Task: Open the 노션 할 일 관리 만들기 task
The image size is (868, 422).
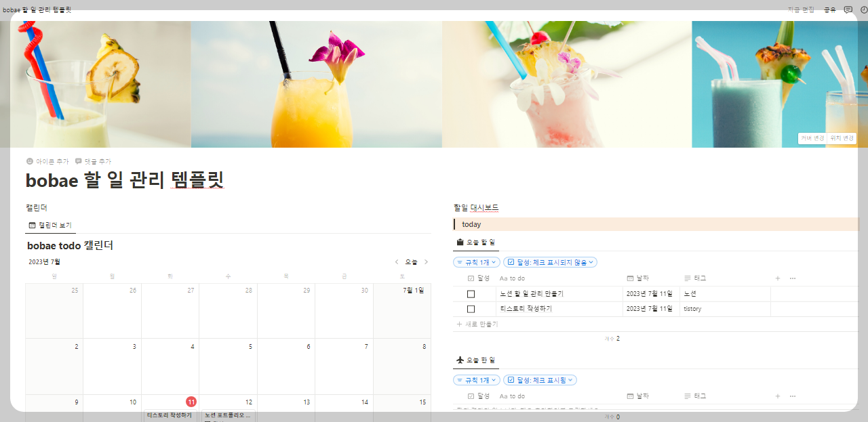Action: tap(532, 294)
